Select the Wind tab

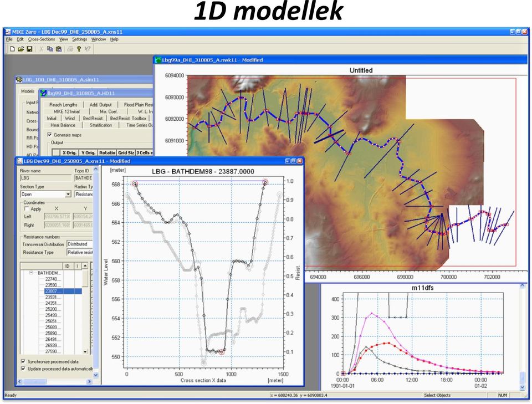pos(70,119)
